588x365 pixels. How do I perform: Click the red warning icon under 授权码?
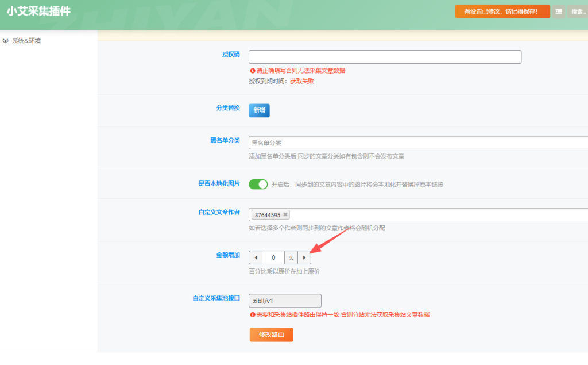click(253, 71)
